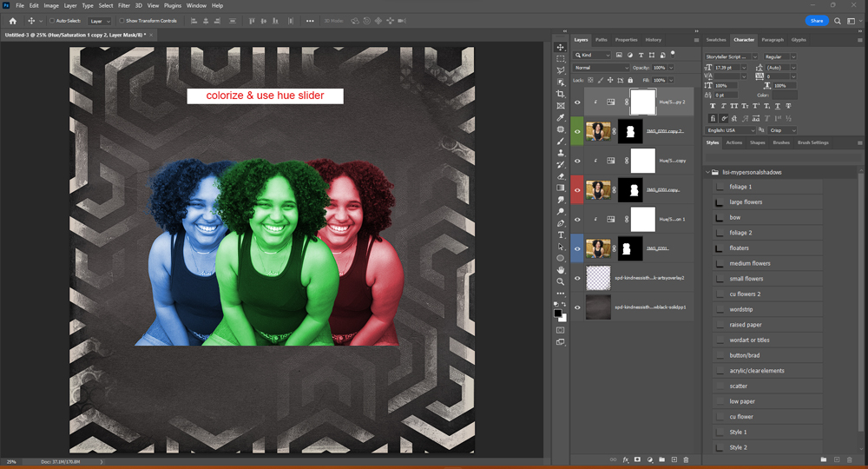Open the Window menu
Viewport: 868px width, 469px height.
click(x=196, y=5)
